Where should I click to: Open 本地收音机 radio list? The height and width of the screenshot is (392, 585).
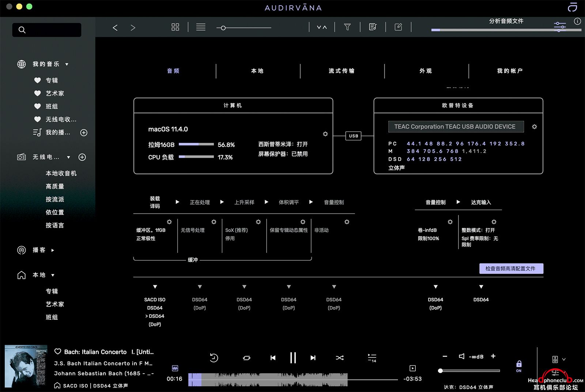click(61, 173)
